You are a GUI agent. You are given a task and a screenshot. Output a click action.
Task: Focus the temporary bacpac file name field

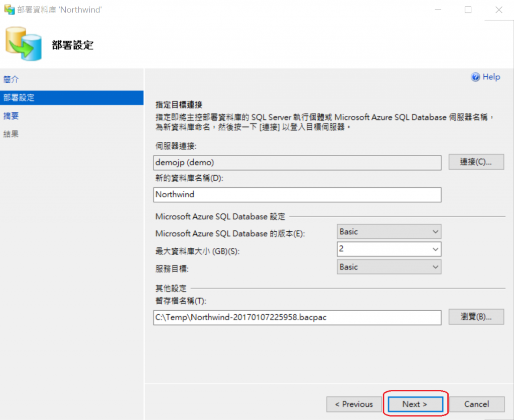pos(297,318)
